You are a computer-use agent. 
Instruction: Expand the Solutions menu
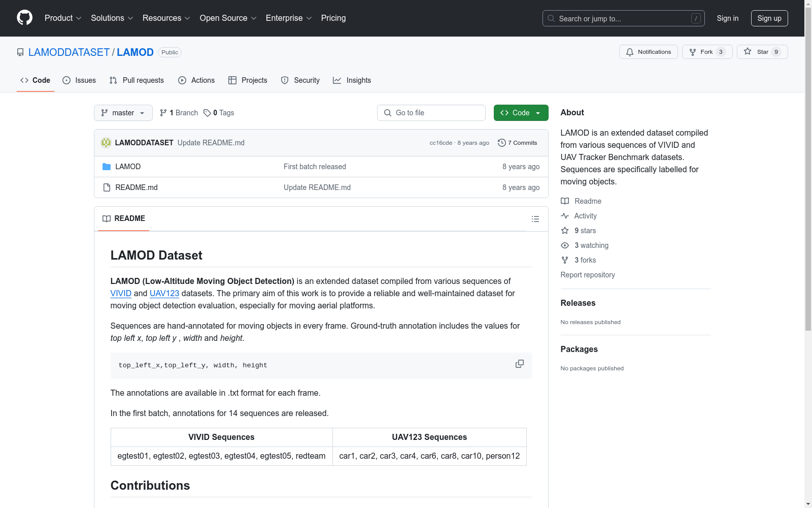tap(112, 18)
